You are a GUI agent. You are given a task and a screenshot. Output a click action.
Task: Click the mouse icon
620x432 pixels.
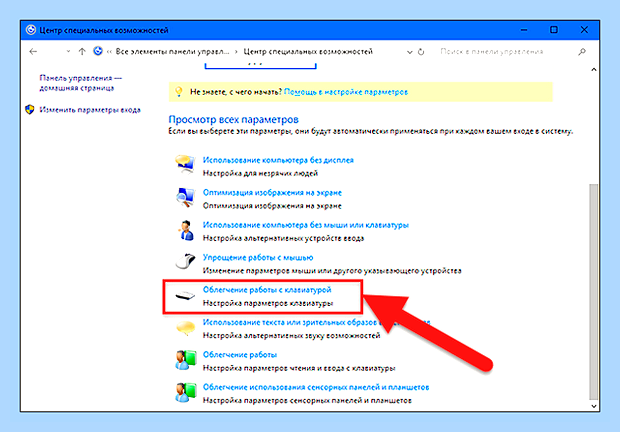tap(185, 261)
